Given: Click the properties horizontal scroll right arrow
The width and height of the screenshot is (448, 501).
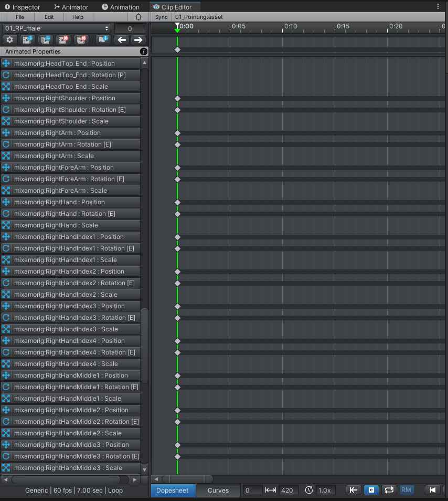Looking at the screenshot, I should tap(135, 479).
